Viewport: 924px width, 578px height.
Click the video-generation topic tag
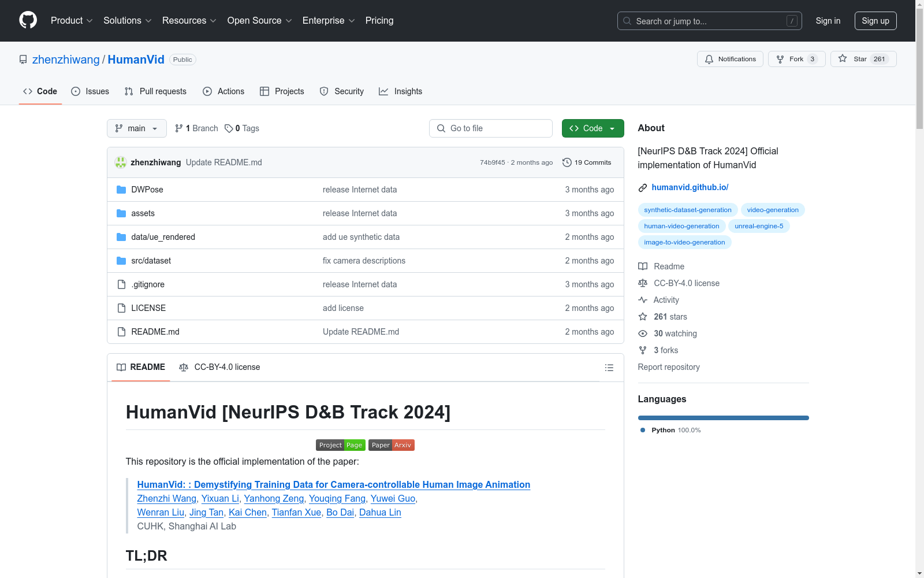click(x=773, y=210)
